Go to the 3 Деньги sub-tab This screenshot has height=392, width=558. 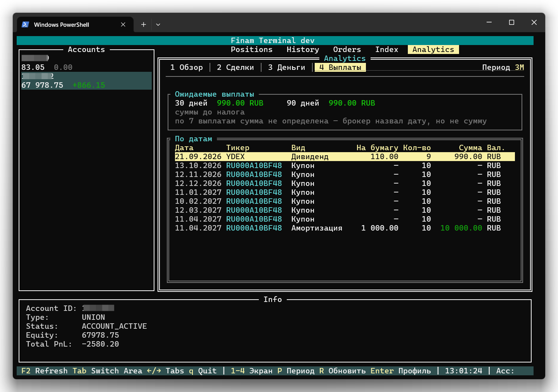coord(286,68)
